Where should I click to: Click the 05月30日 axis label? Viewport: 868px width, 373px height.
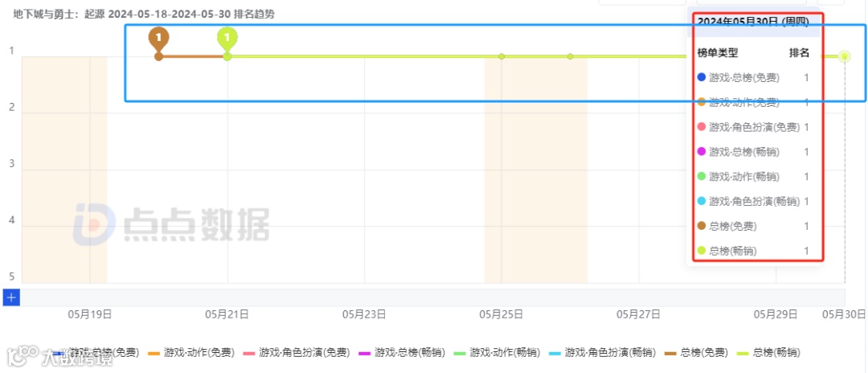click(844, 314)
